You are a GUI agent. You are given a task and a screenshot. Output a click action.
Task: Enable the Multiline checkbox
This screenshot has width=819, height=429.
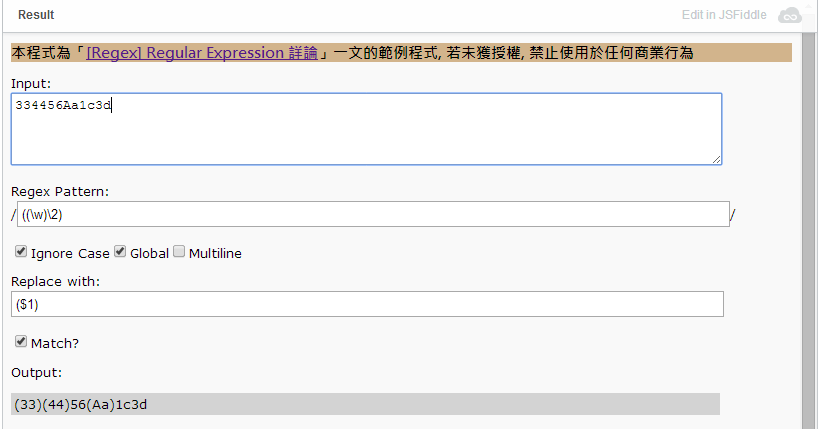tap(179, 252)
